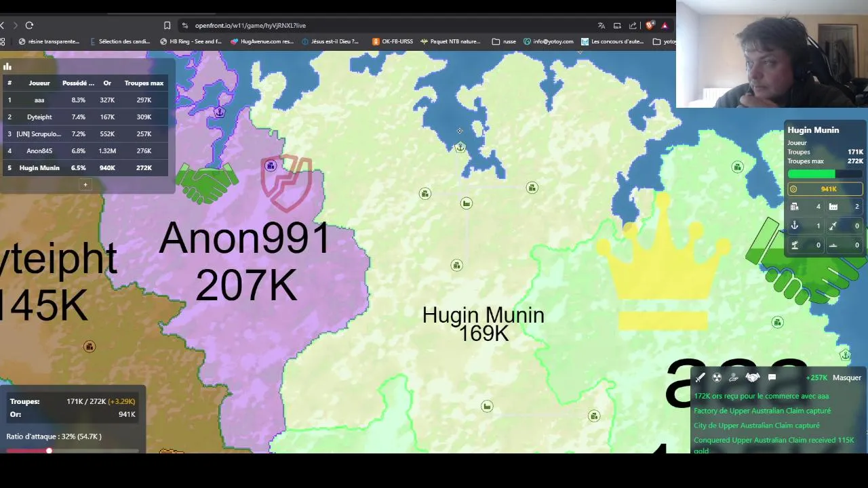
Task: Toggle attack events sword filter
Action: tap(701, 378)
